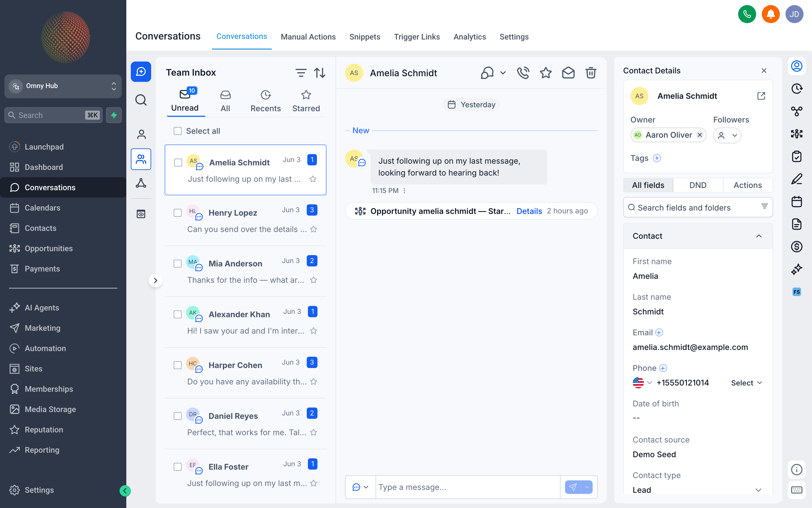Image resolution: width=812 pixels, height=508 pixels.
Task: Mark conversation as read with envelope icon
Action: 568,73
